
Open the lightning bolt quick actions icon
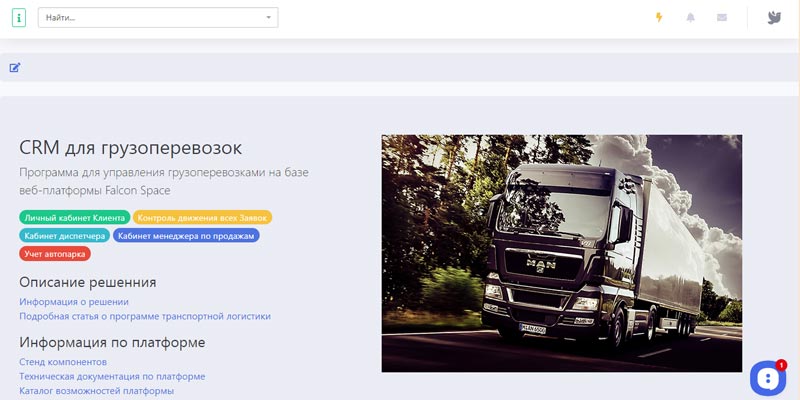(659, 17)
